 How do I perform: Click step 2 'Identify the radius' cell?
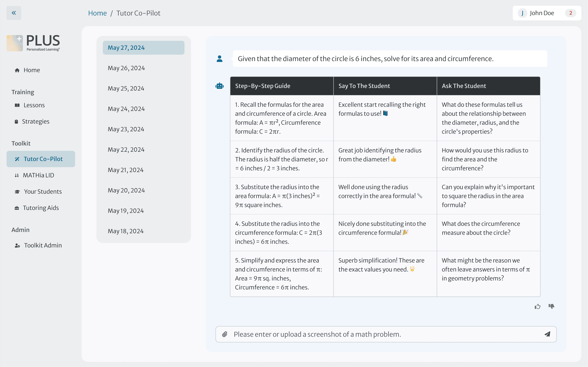point(282,159)
